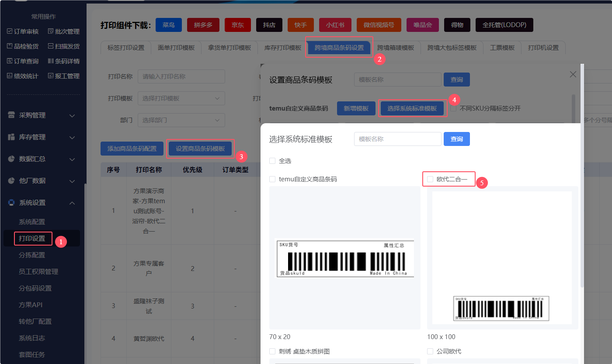Go to the 拿货单打印模板 tab
The width and height of the screenshot is (612, 364).
(229, 48)
